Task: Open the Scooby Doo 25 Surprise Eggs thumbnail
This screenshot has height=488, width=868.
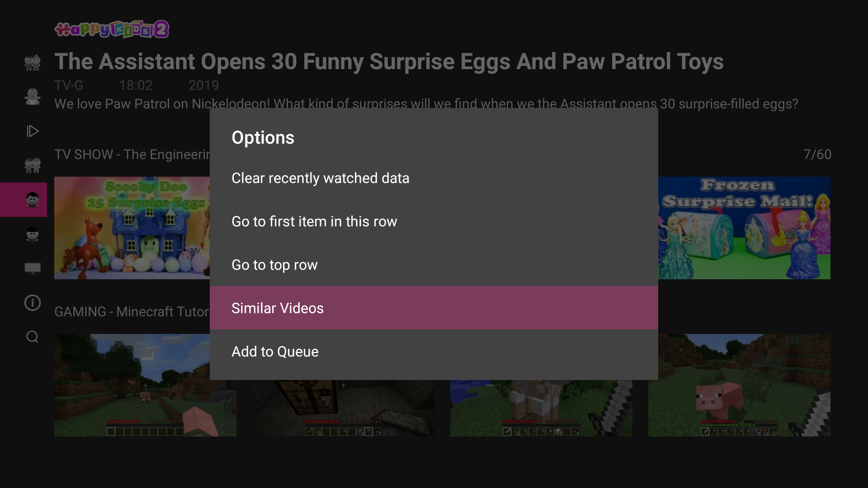Action: coord(132,228)
